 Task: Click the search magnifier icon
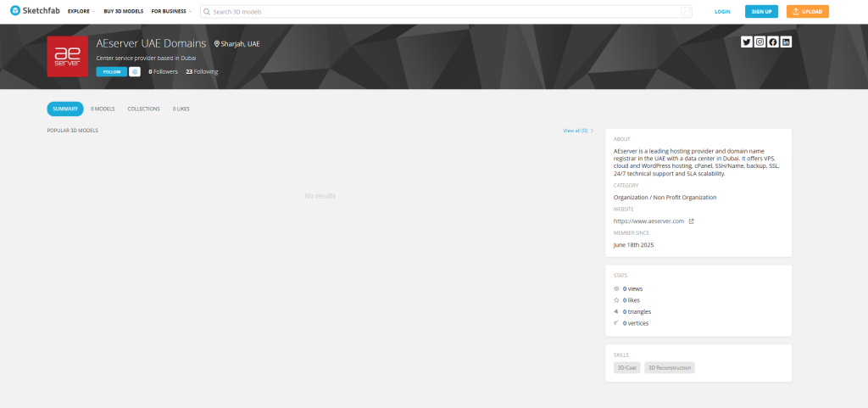tap(207, 12)
